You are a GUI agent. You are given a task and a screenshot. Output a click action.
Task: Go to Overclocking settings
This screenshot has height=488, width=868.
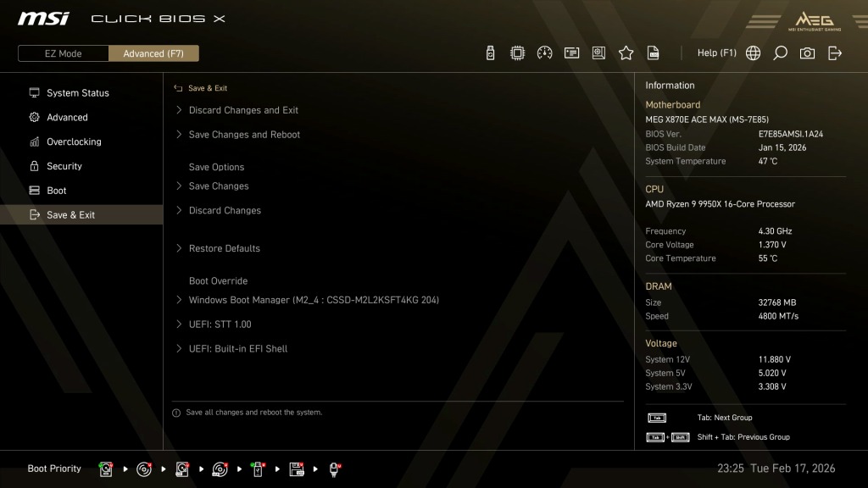pyautogui.click(x=81, y=141)
